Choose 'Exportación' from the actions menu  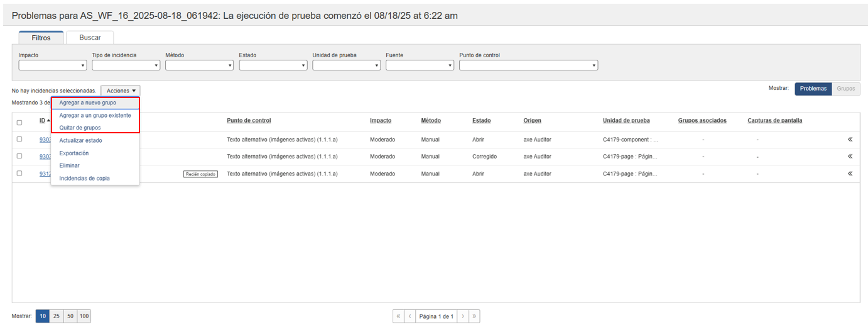pyautogui.click(x=73, y=153)
